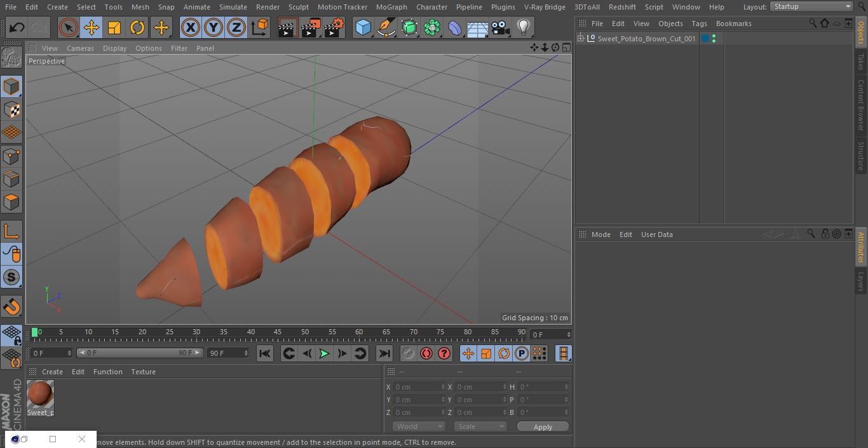Add a Cube primitive object
The width and height of the screenshot is (868, 448).
[363, 28]
